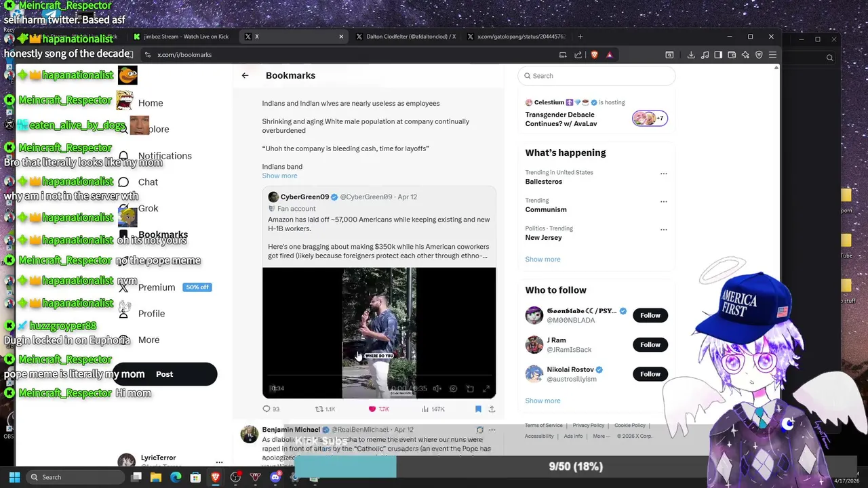
Task: Open Discord from the taskbar
Action: pos(275,477)
